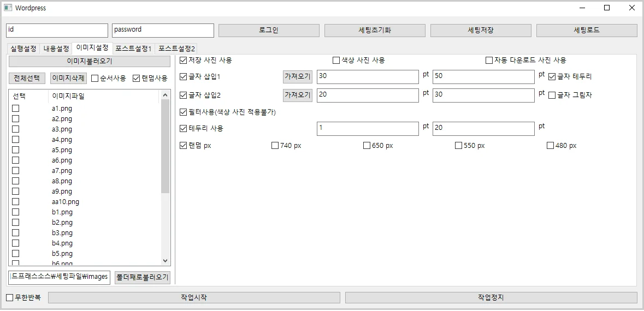The width and height of the screenshot is (644, 311).
Task: Select the b4.png file name
Action: tap(62, 243)
